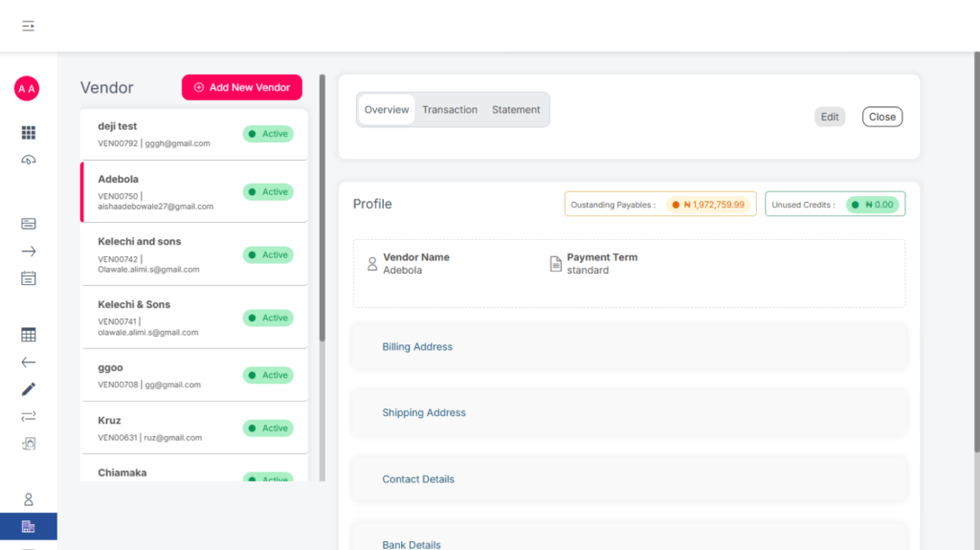Switch to the Statement tab
The image size is (980, 550).
tap(516, 110)
